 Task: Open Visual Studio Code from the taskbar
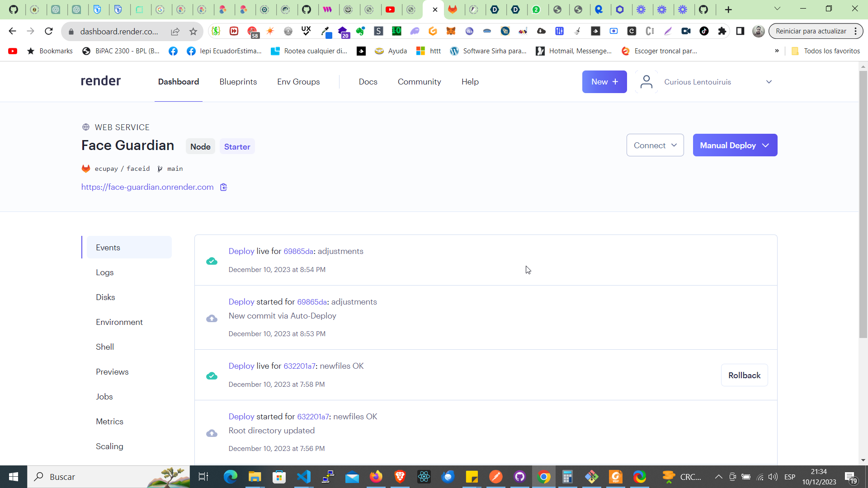pos(304,477)
